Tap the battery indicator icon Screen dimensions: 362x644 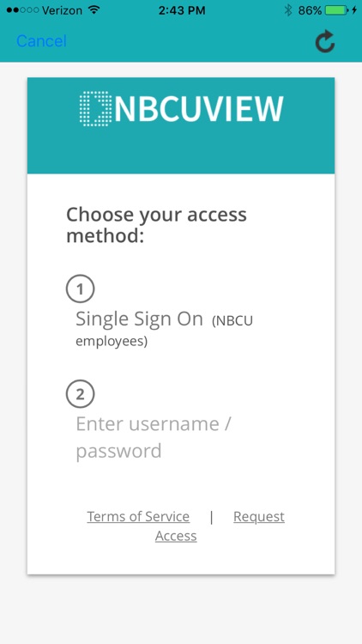pyautogui.click(x=336, y=10)
